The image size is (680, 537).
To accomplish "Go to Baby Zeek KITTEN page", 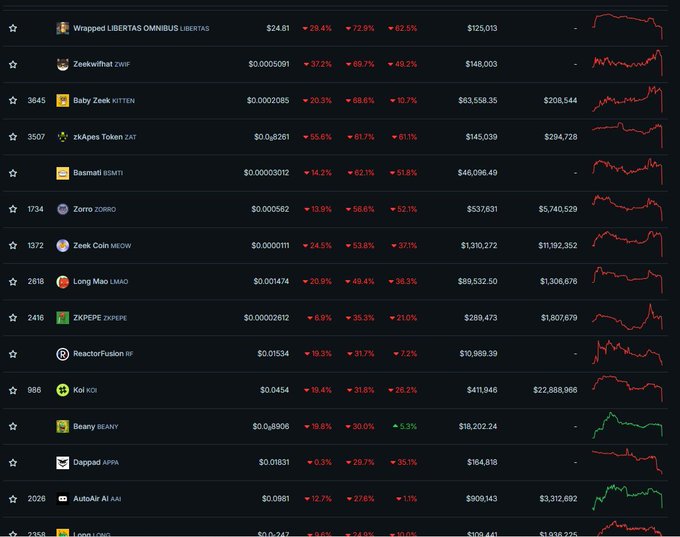I will click(x=104, y=100).
